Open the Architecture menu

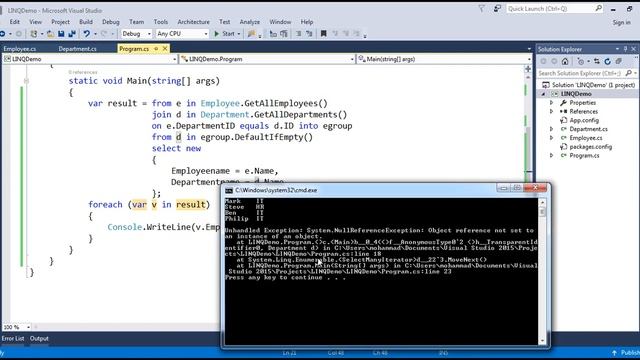[x=193, y=22]
